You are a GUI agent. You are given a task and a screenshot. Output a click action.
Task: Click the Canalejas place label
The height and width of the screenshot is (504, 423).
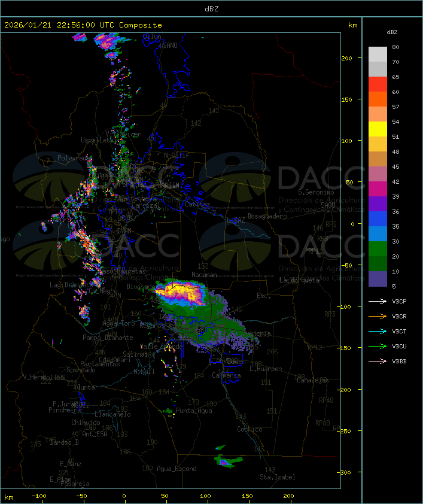313,380
